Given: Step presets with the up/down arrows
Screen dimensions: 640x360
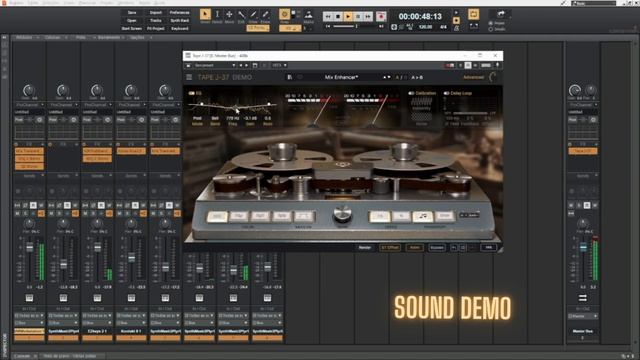Looking at the screenshot, I should pyautogui.click(x=386, y=77).
